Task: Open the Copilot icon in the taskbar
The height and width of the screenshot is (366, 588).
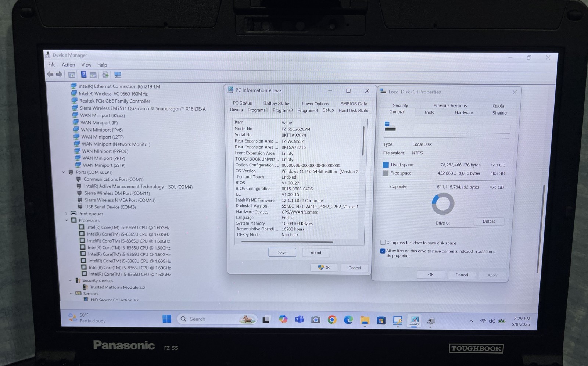Action: tap(283, 319)
